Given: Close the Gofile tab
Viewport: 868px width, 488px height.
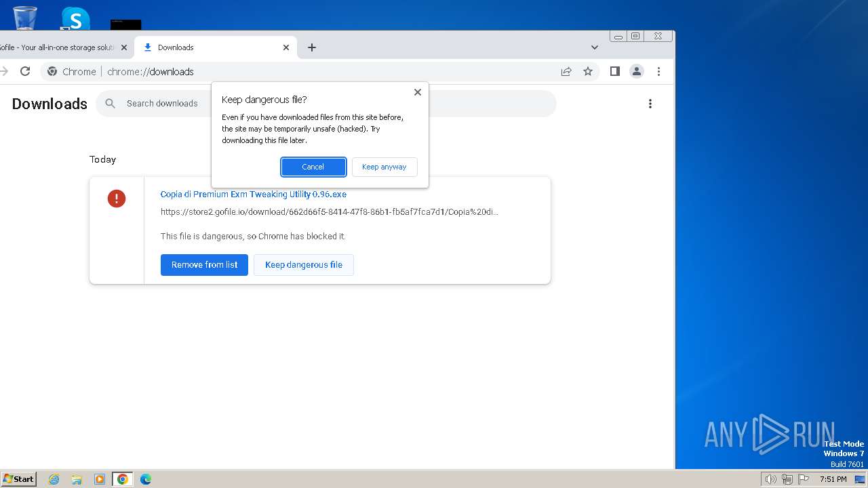Looking at the screenshot, I should pos(123,47).
